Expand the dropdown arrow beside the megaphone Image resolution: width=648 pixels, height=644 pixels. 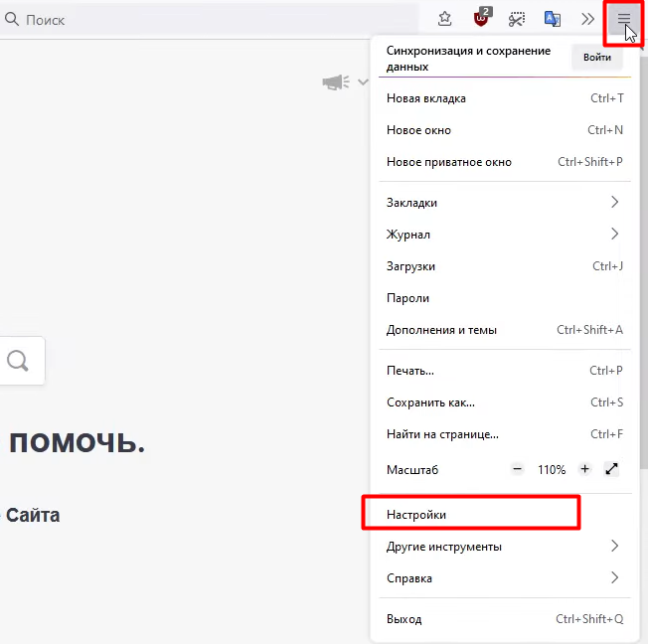tap(363, 81)
